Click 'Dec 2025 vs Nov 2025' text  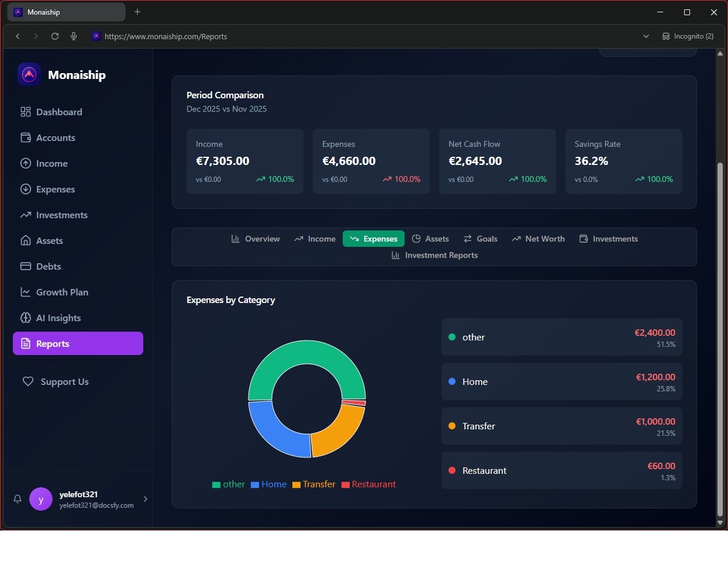tap(226, 109)
